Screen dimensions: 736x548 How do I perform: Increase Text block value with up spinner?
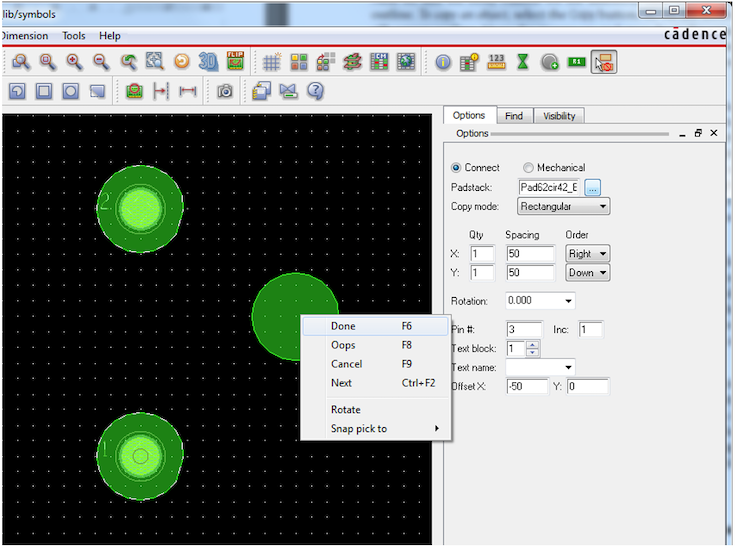tap(533, 345)
